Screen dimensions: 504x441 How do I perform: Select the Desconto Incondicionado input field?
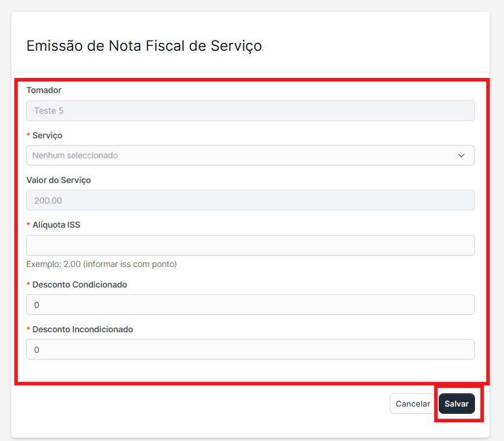pos(250,349)
